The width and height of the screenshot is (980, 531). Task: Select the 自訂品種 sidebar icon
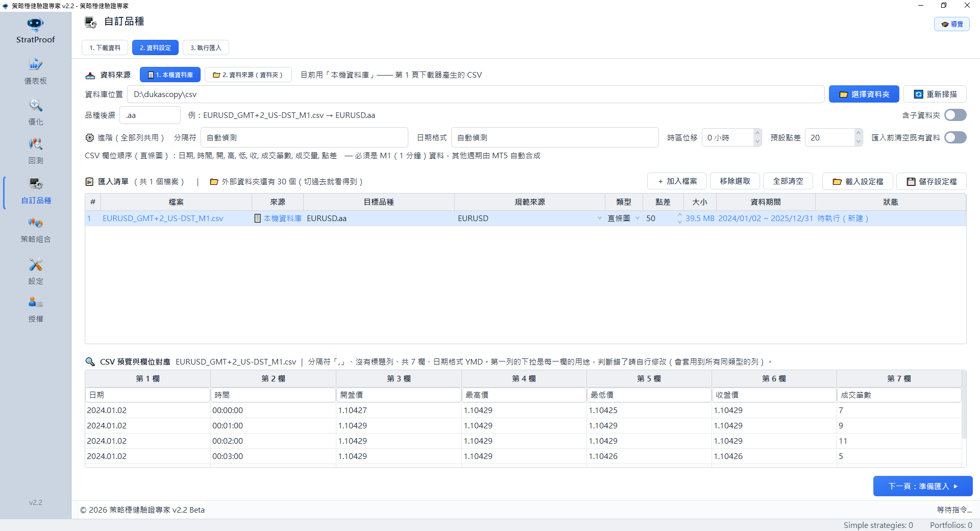[x=35, y=184]
